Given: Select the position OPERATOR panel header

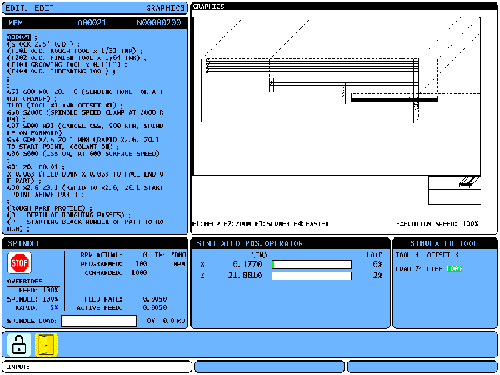Looking at the screenshot, I should (290, 243).
